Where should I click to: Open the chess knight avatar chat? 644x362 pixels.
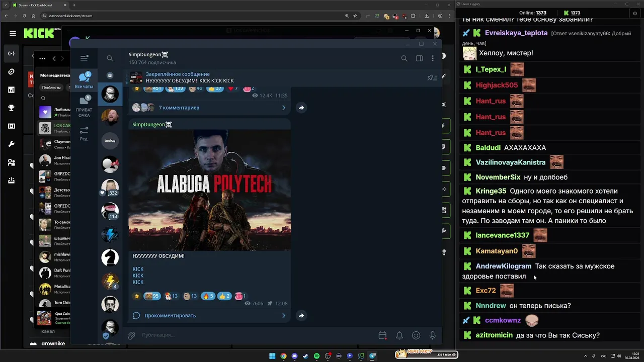click(110, 258)
